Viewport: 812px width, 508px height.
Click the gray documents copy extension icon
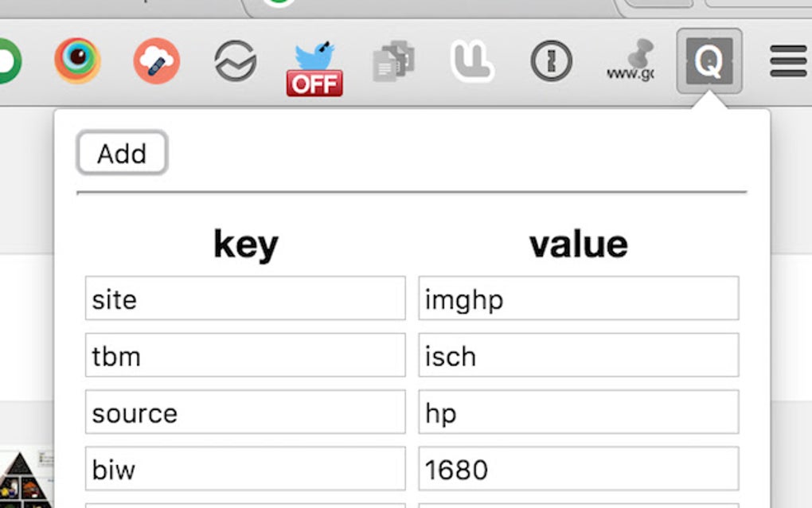click(x=394, y=61)
